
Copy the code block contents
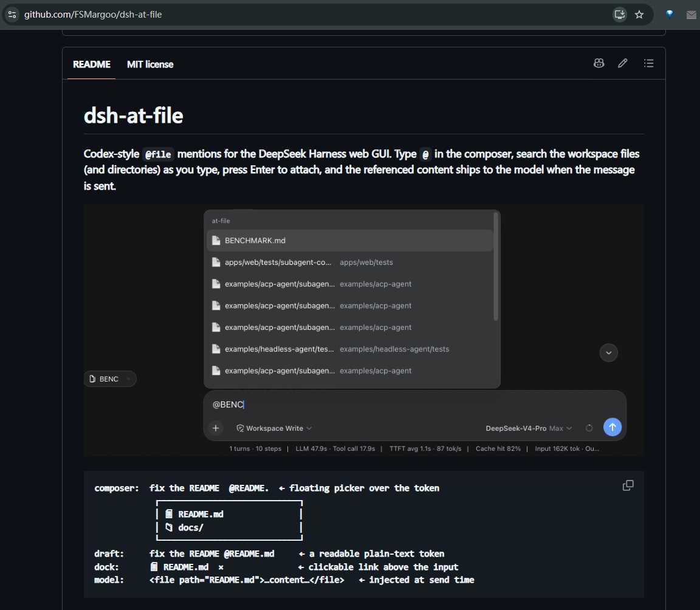628,485
